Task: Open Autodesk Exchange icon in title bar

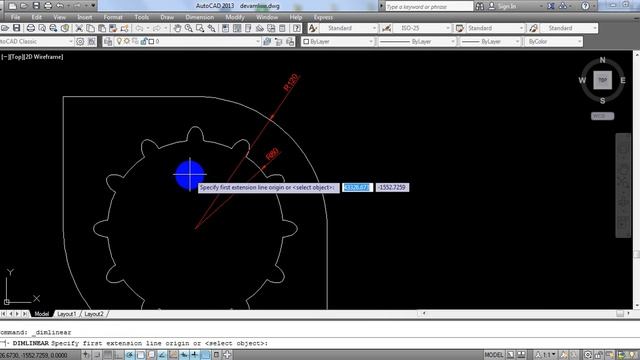Action: (551, 6)
